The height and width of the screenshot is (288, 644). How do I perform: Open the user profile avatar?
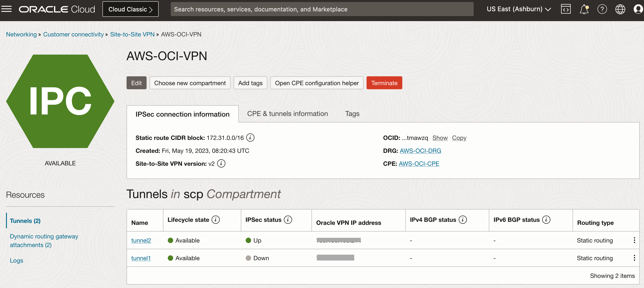638,9
